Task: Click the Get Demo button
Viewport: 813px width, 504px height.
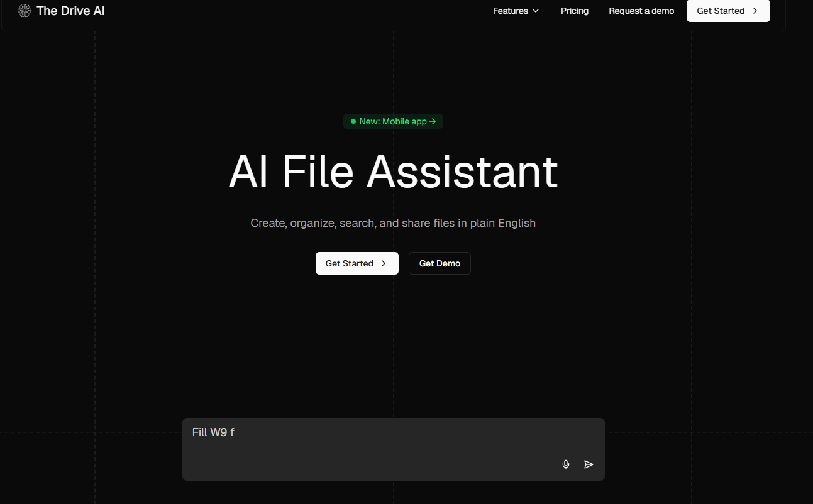Action: tap(440, 263)
